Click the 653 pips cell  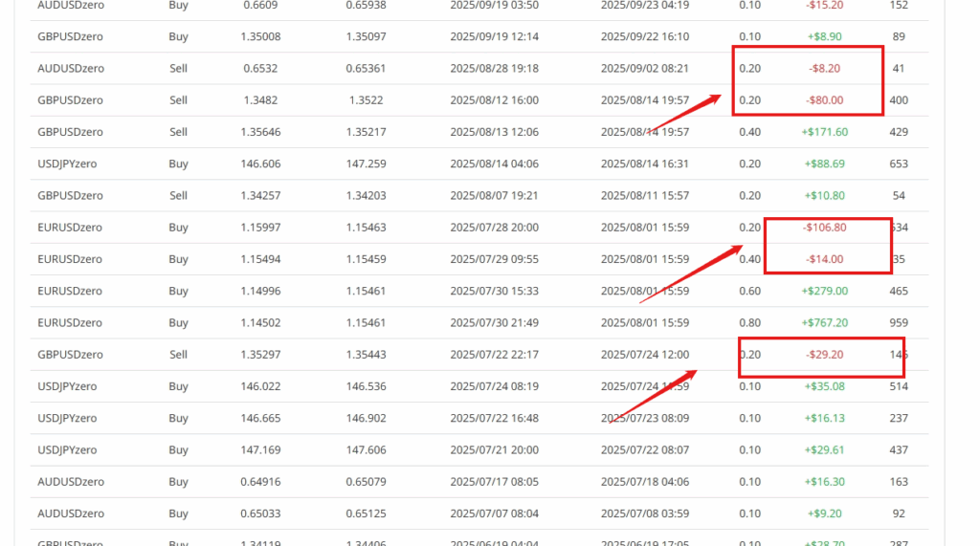click(x=898, y=164)
